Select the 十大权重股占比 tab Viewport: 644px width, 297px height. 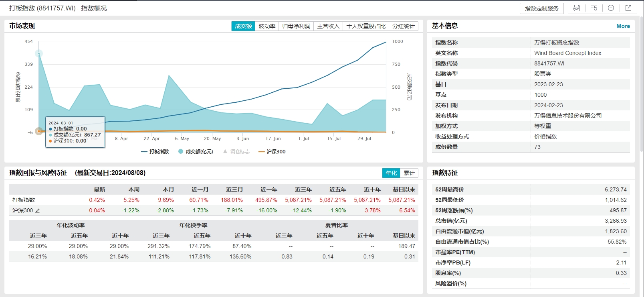[366, 26]
